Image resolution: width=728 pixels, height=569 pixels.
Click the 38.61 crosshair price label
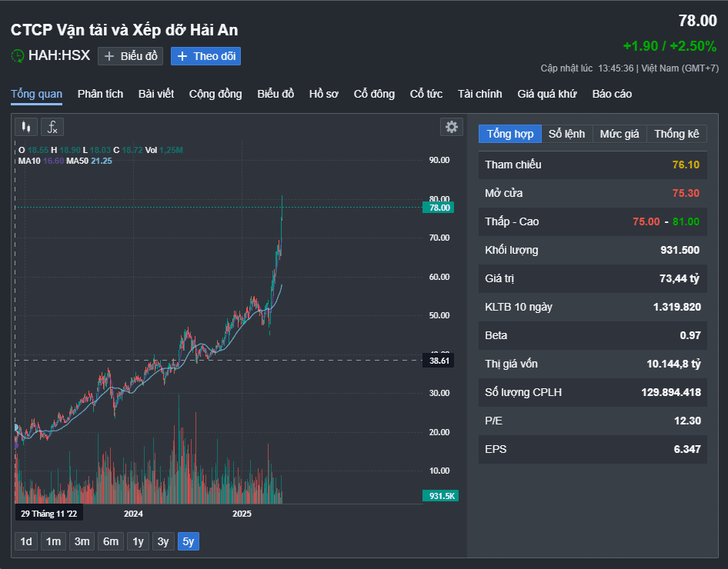[x=439, y=361]
